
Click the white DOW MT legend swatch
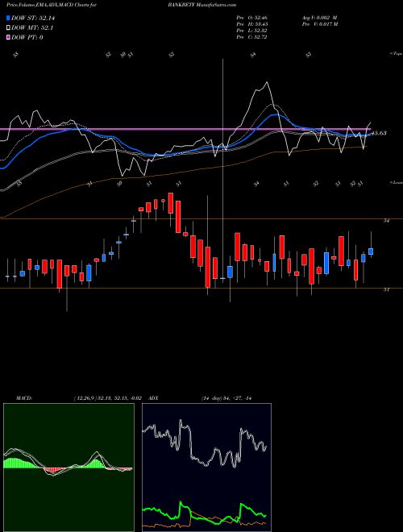point(8,28)
